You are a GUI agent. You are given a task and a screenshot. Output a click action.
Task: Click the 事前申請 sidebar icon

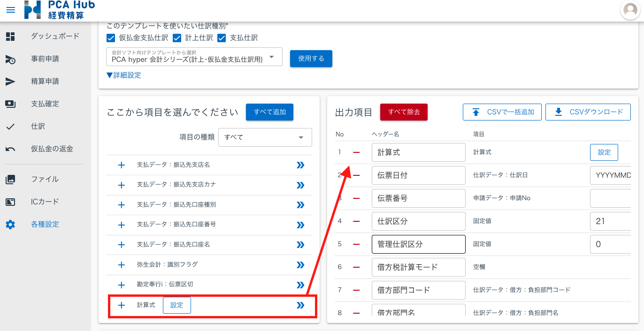(10, 59)
